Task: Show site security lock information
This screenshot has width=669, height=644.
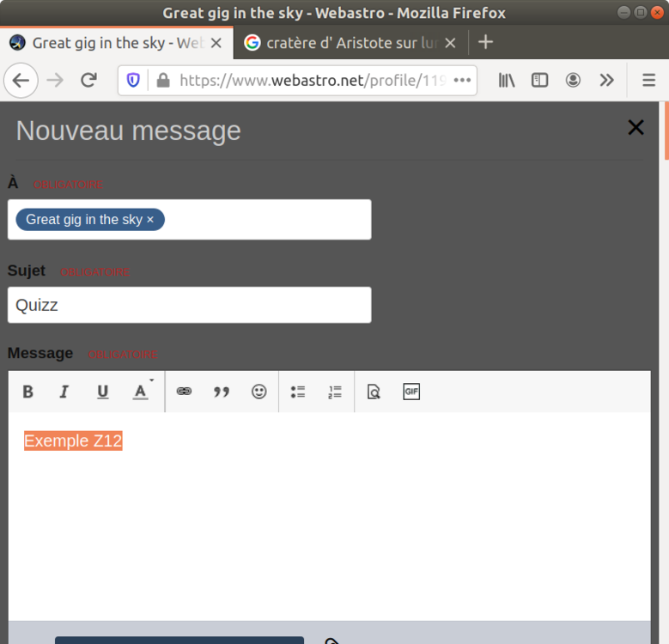Action: pos(163,80)
